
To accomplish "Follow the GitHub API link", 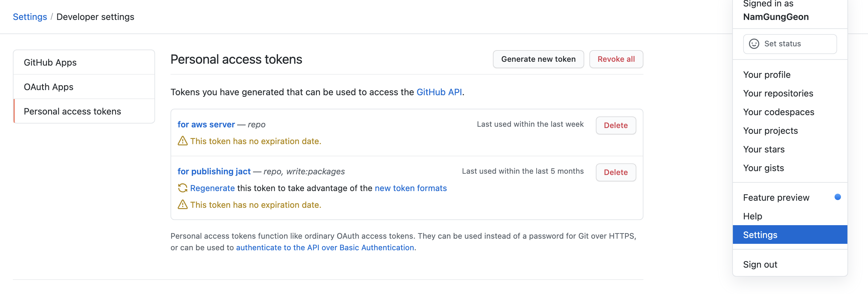I will (x=439, y=92).
